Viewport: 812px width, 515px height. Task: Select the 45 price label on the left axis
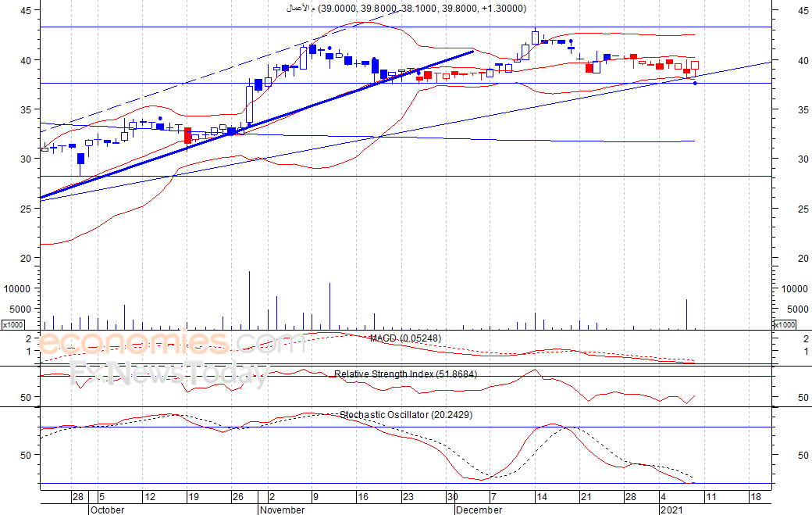point(26,10)
